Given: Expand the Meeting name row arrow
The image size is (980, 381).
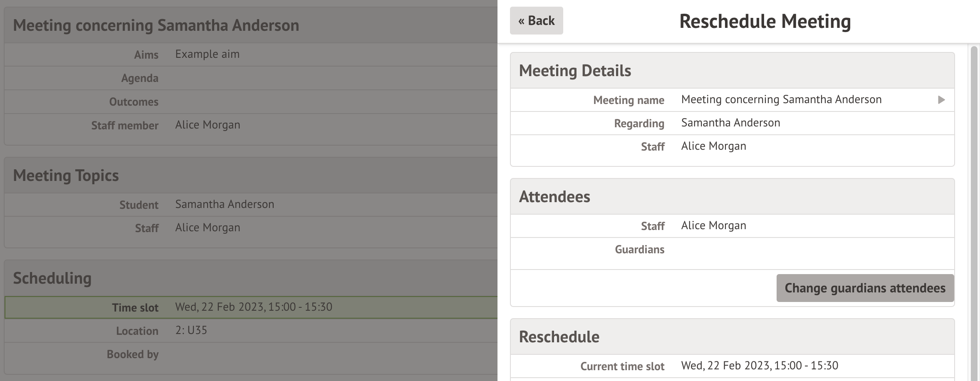Looking at the screenshot, I should point(941,100).
